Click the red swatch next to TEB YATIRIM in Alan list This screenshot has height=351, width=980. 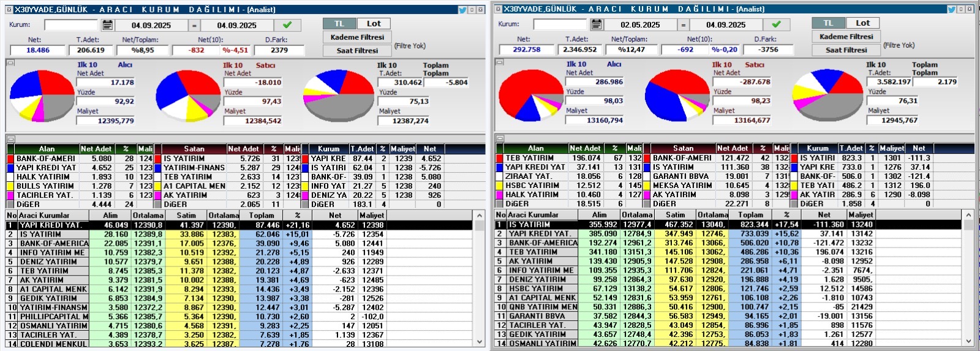pyautogui.click(x=500, y=158)
